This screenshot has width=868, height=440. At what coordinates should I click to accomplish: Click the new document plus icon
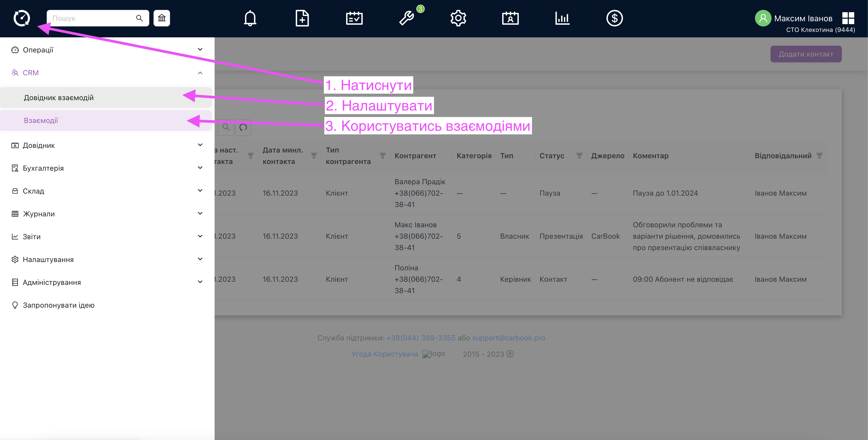[302, 18]
